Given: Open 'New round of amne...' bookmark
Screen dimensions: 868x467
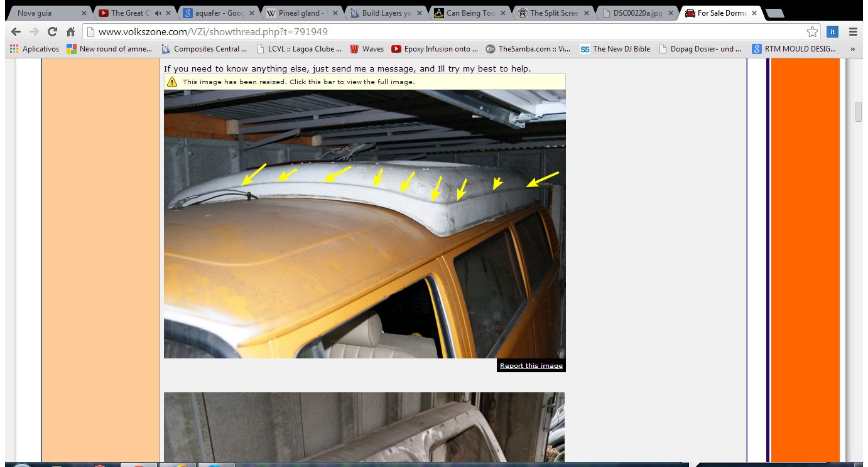Looking at the screenshot, I should coord(109,49).
